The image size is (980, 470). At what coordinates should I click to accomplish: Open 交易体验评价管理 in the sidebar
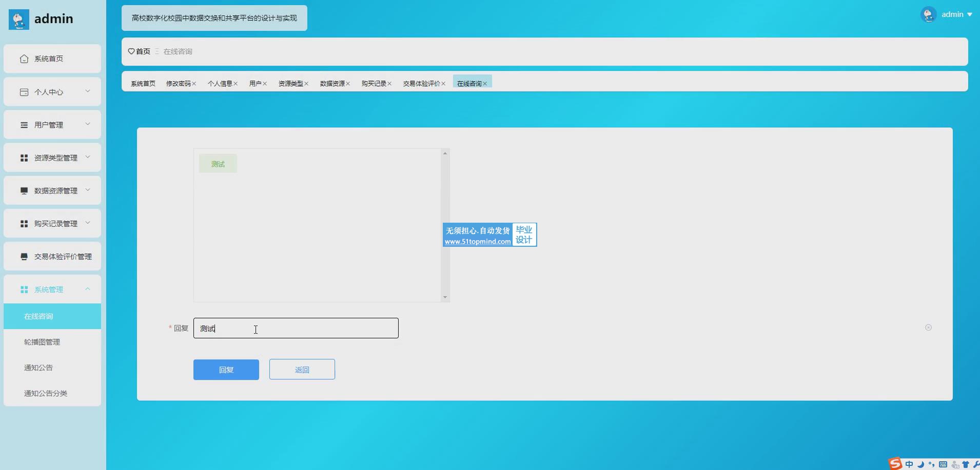(x=52, y=257)
